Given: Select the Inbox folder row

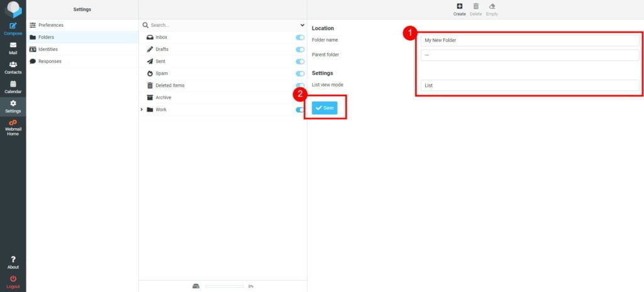Looking at the screenshot, I should click(223, 37).
